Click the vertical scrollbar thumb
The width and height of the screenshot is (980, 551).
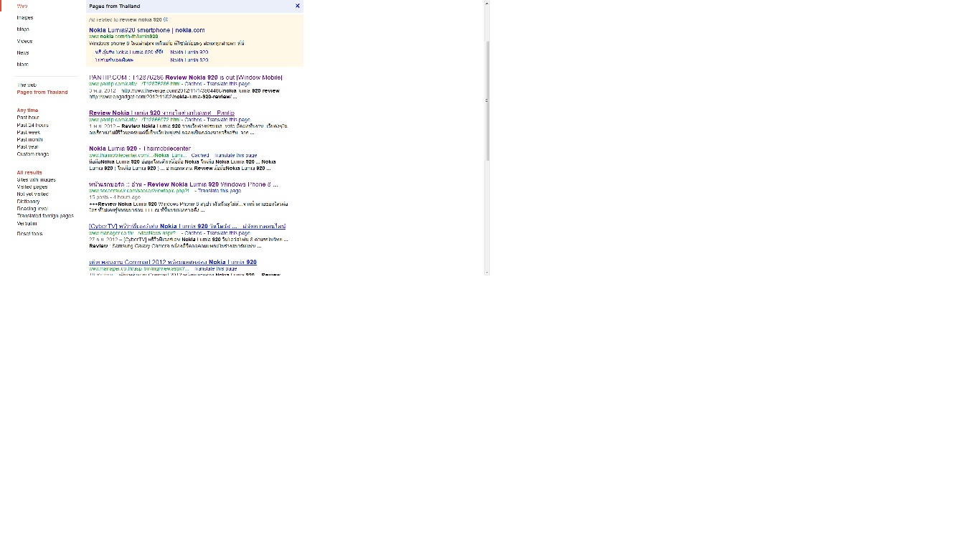point(487,100)
